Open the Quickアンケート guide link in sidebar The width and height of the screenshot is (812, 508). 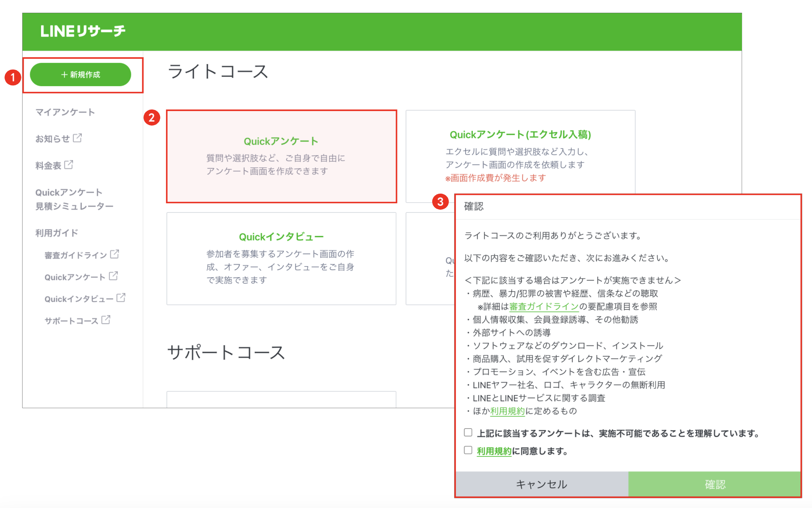75,277
